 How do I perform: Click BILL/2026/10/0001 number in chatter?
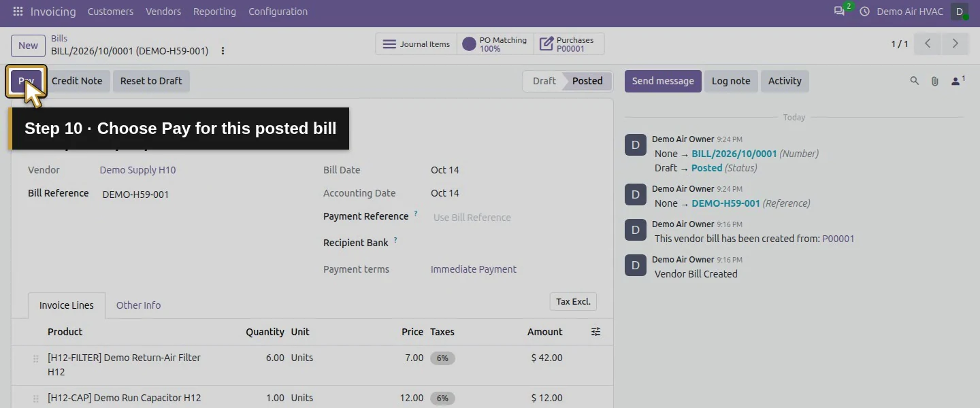(x=734, y=154)
